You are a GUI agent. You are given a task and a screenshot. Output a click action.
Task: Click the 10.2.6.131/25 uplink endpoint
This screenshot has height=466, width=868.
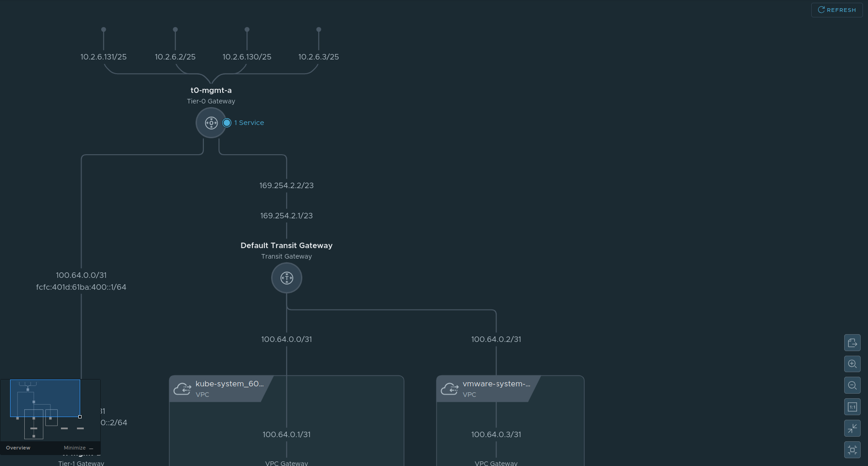point(104,30)
